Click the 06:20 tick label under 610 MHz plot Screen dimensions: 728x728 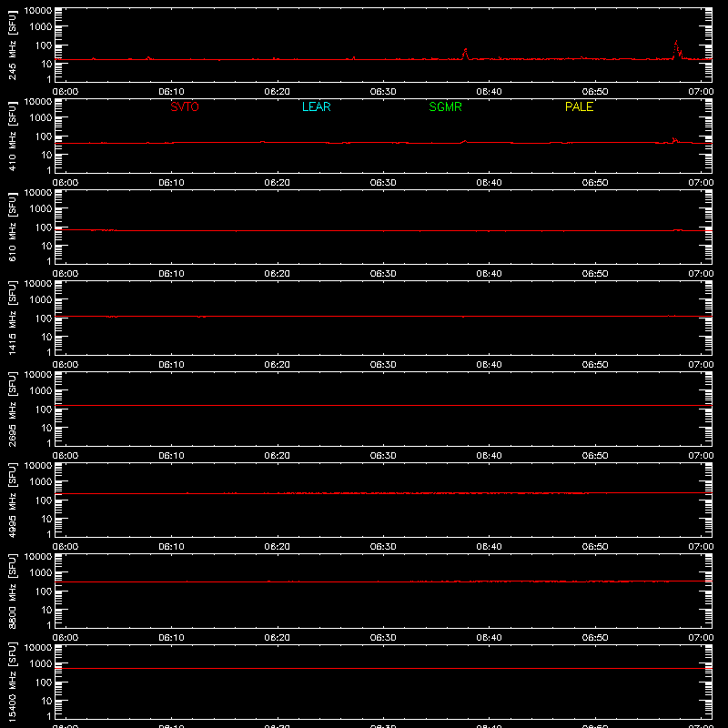point(278,274)
